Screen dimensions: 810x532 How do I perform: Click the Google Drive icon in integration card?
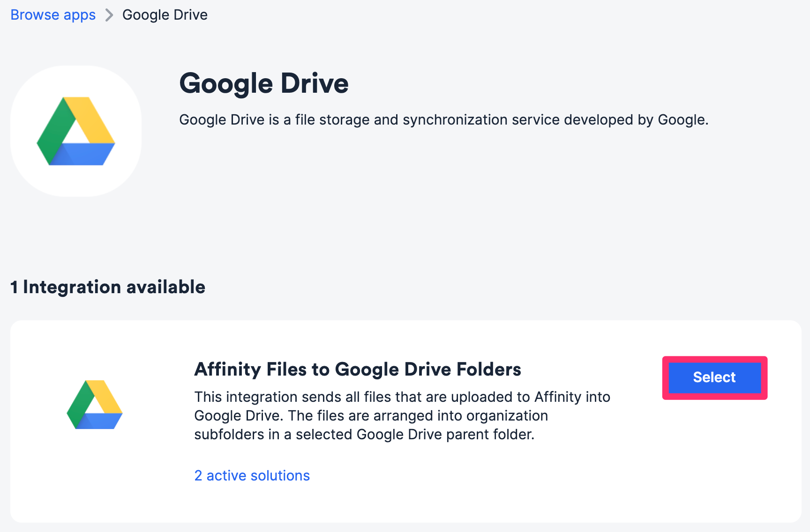[x=95, y=405]
